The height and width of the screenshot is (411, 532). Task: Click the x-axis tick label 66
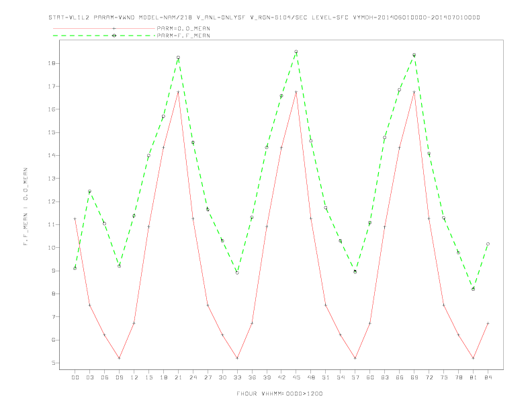pos(400,377)
